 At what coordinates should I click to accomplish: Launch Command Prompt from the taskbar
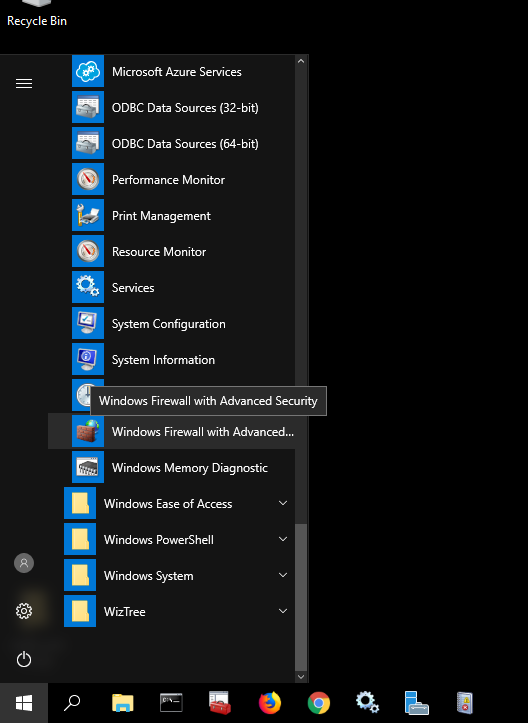point(171,703)
